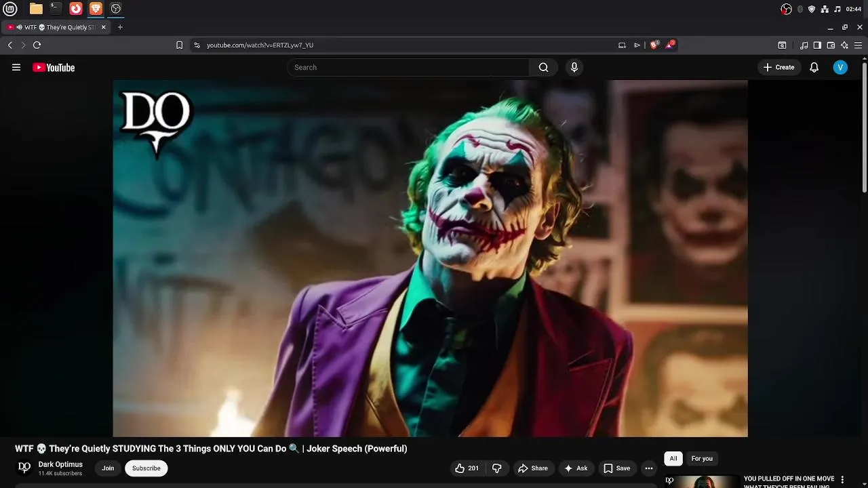Screen dimensions: 868x488
Task: Click the Brave playlist icon in the address bar
Action: point(637,45)
